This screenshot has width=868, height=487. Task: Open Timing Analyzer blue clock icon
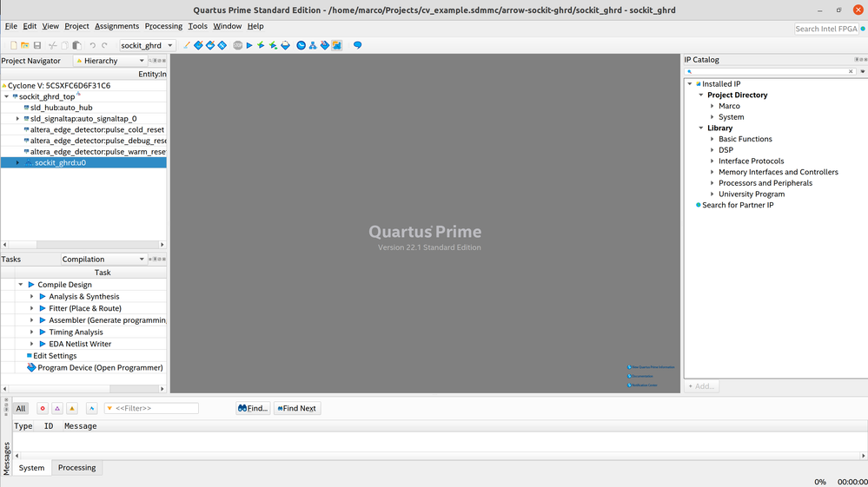click(301, 45)
